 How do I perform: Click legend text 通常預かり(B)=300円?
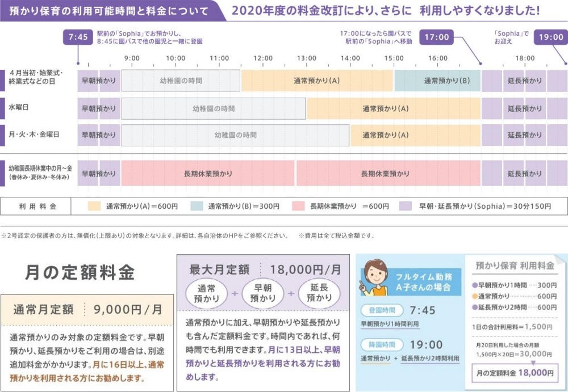(x=244, y=206)
